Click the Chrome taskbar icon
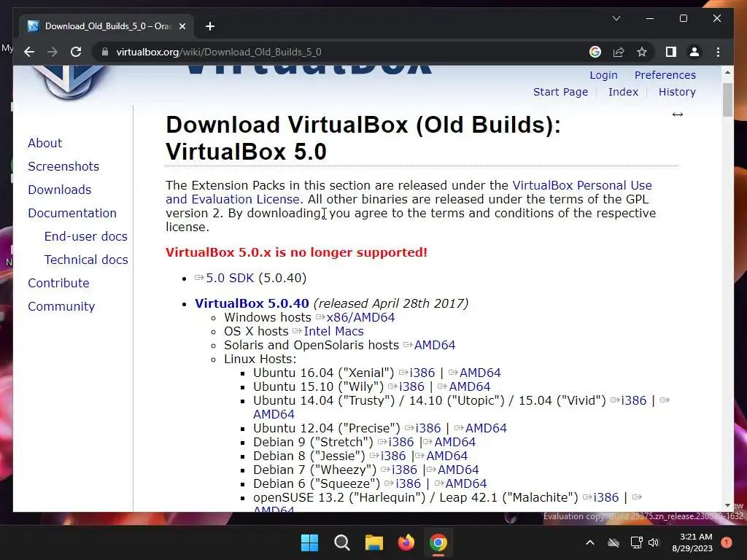 point(438,542)
